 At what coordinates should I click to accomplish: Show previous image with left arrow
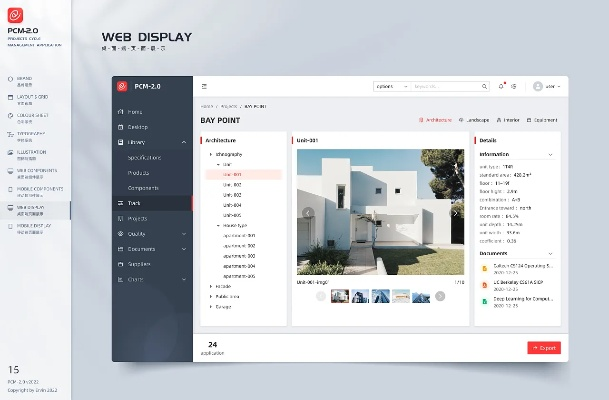coord(307,212)
